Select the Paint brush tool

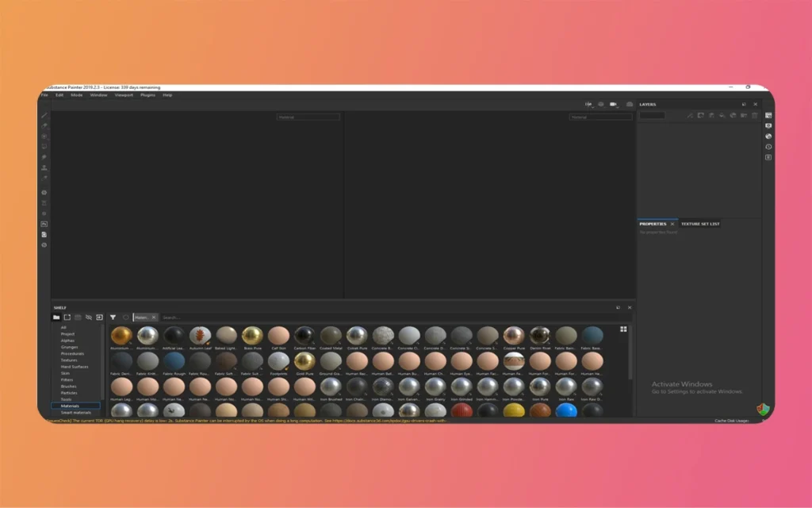coord(44,116)
